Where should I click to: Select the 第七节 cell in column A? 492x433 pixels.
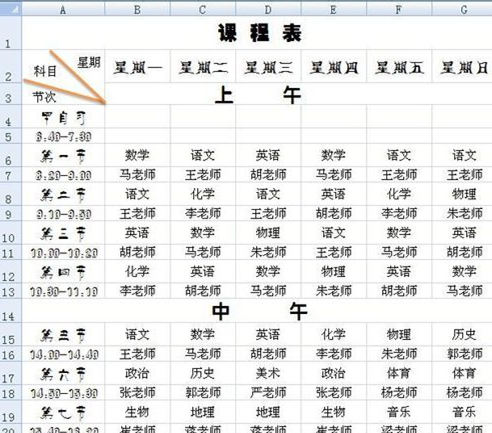(63, 412)
